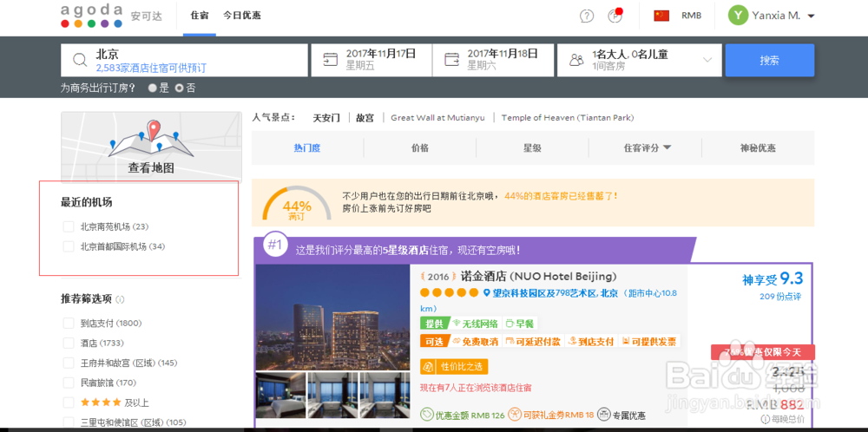The width and height of the screenshot is (868, 432).
Task: Click the 优惠金额 coupon tag icon
Action: coord(427,415)
